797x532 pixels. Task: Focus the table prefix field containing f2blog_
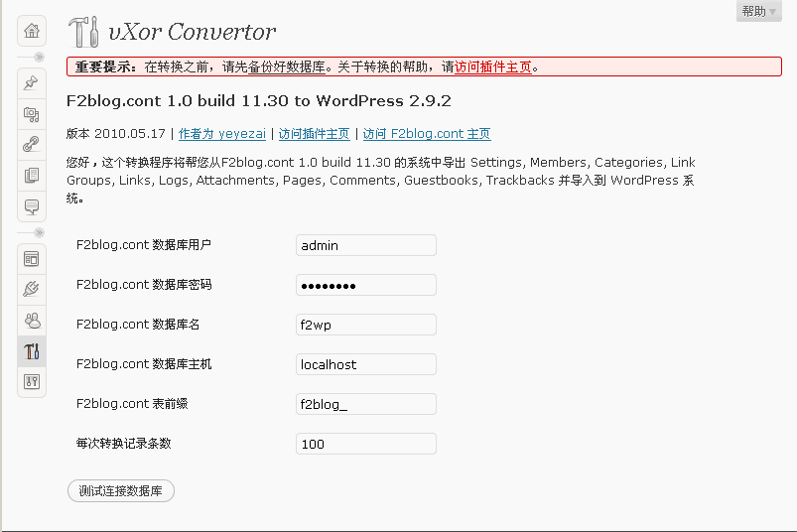tap(366, 404)
